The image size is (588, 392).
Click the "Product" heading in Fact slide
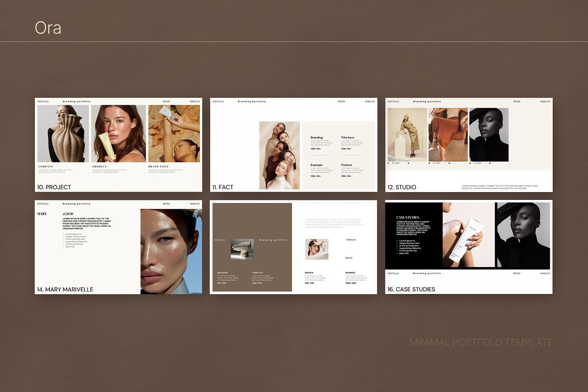[x=346, y=165]
